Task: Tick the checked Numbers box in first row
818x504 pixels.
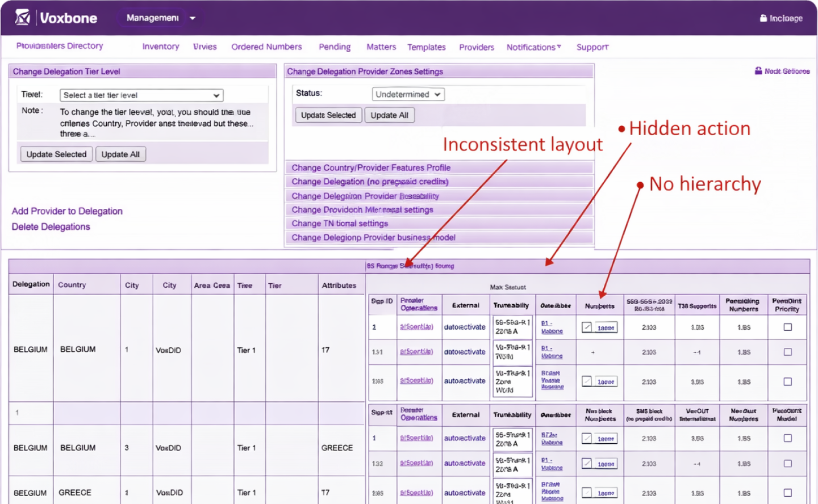Action: [x=587, y=327]
